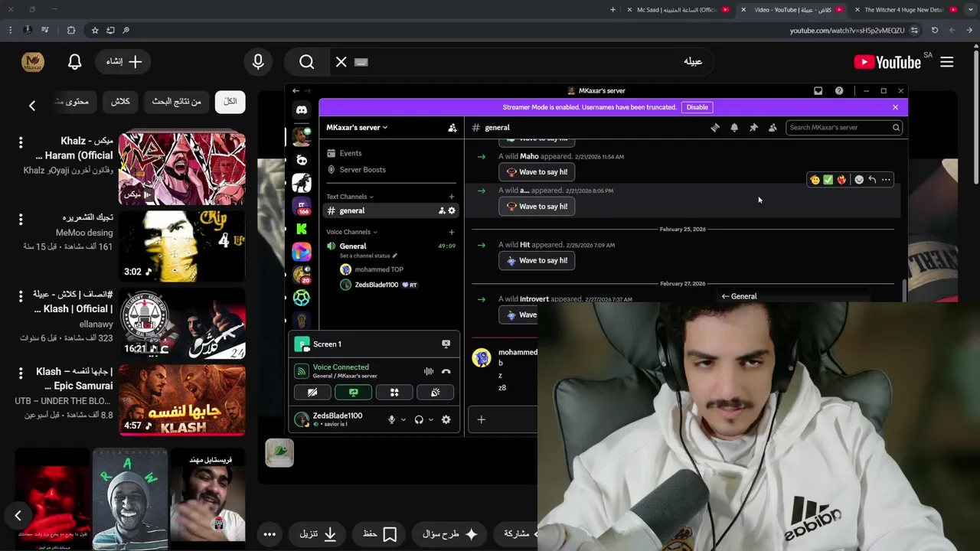The height and width of the screenshot is (551, 980).
Task: Open YouTube notifications bell
Action: [74, 62]
